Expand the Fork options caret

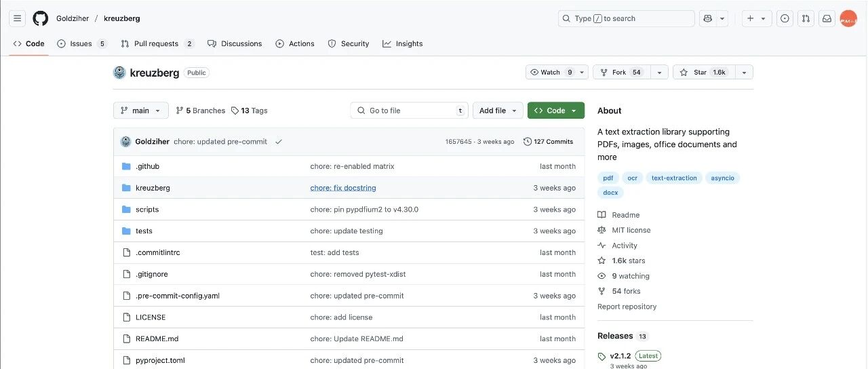coord(659,72)
